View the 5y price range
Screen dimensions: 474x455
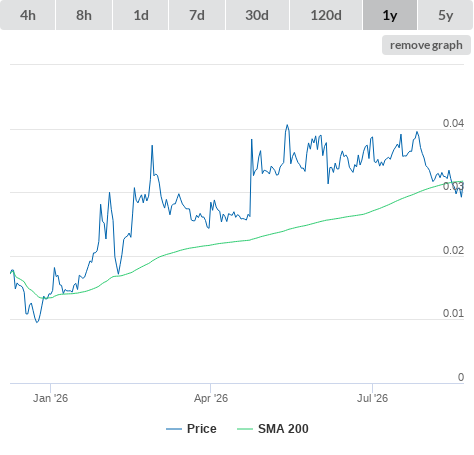(446, 15)
